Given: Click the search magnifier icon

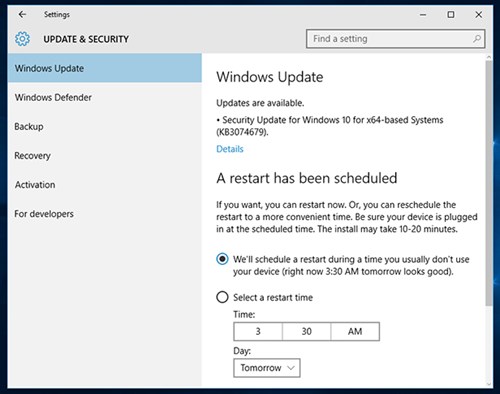Looking at the screenshot, I should pos(477,39).
